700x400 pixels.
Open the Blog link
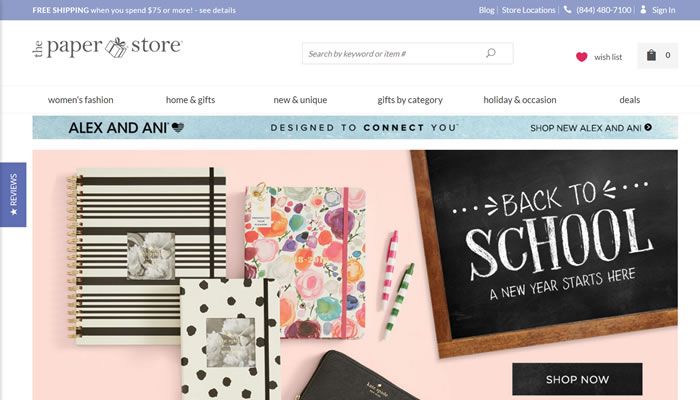pyautogui.click(x=486, y=10)
